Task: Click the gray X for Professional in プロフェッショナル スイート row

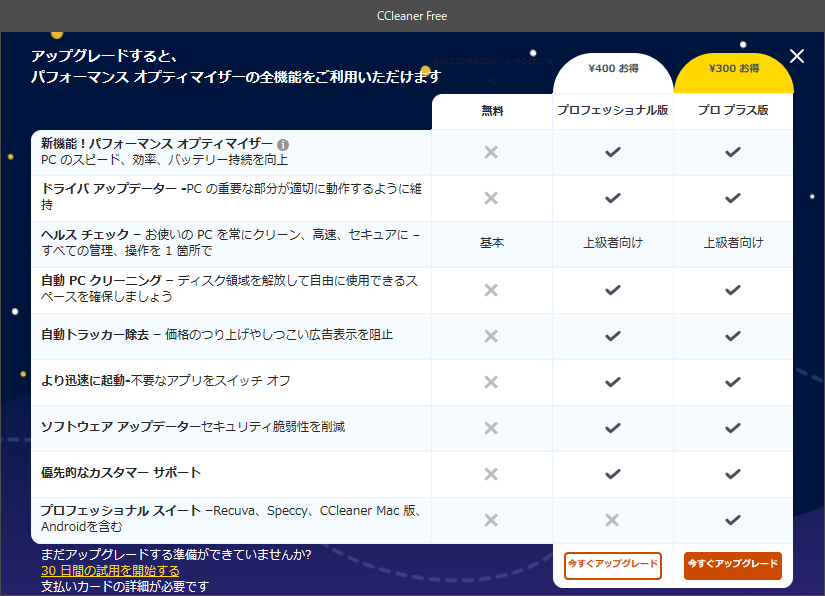Action: [612, 520]
